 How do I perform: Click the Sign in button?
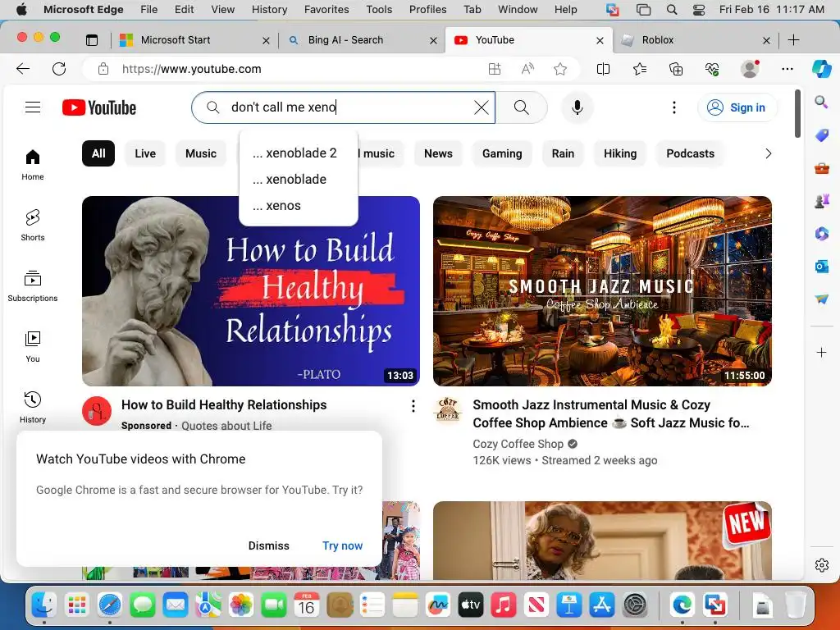click(x=737, y=107)
